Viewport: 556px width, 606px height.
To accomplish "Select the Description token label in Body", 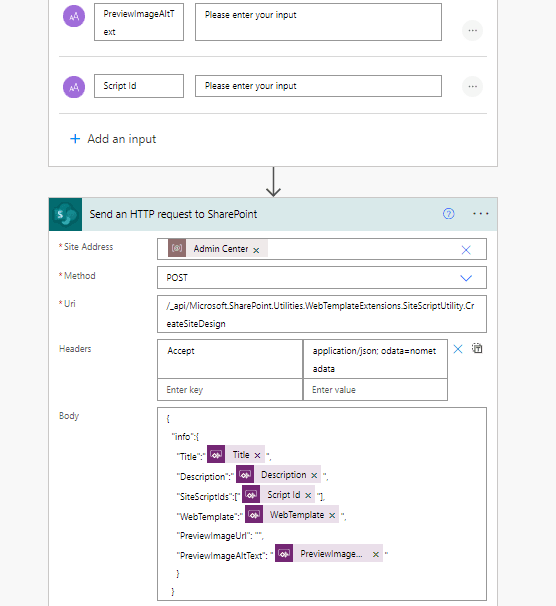I will (284, 475).
